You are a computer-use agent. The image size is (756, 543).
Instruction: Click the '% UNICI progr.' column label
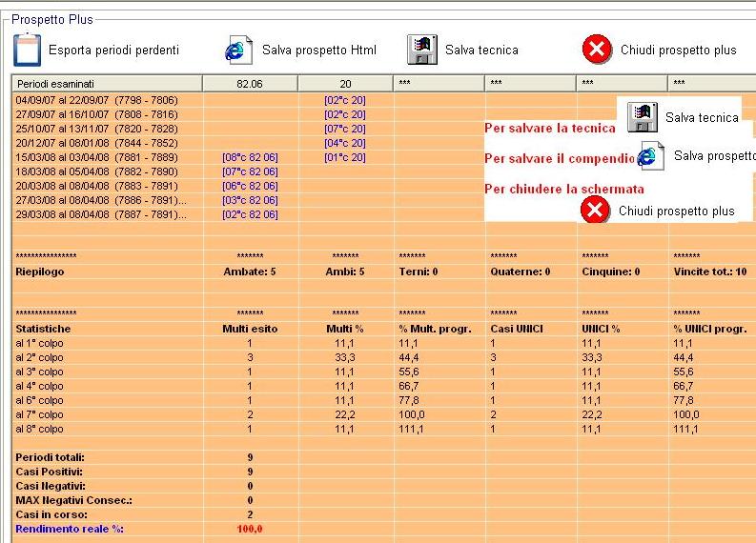(x=710, y=329)
